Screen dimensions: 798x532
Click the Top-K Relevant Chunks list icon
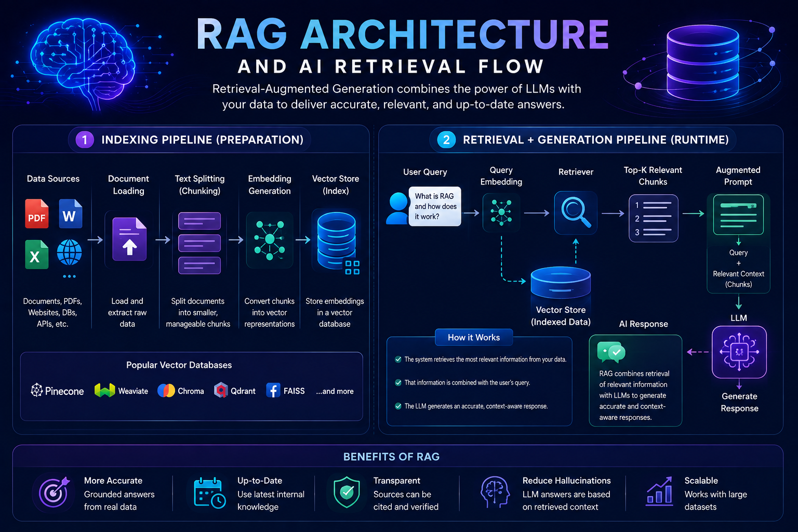coord(654,218)
